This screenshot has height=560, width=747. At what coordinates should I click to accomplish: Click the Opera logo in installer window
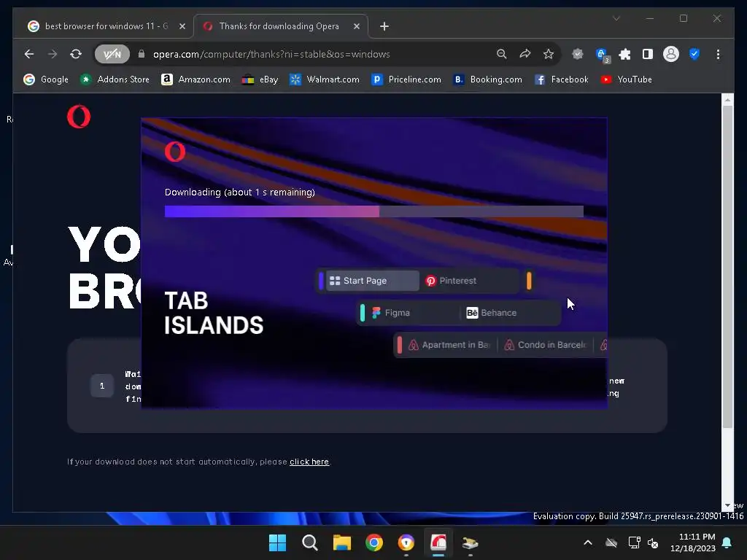point(175,152)
